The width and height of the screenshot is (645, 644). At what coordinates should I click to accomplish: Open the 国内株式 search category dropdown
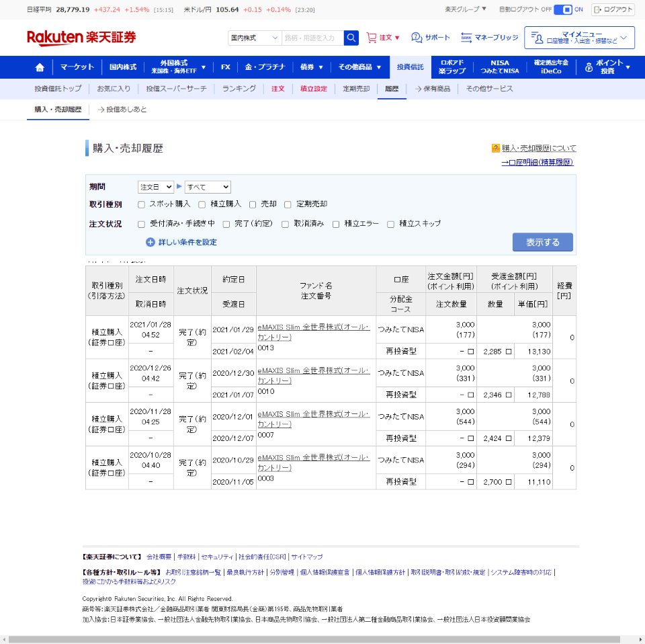click(255, 38)
